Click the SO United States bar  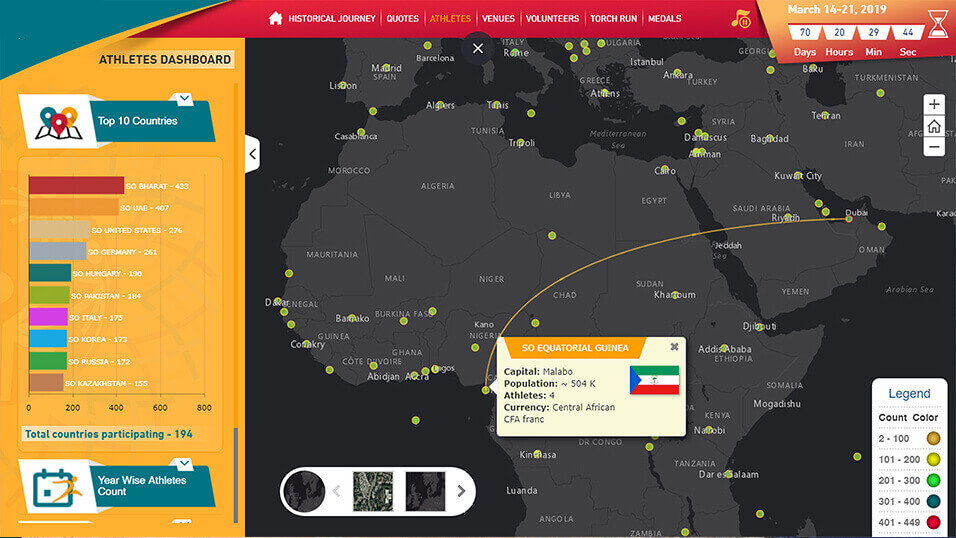pyautogui.click(x=60, y=229)
